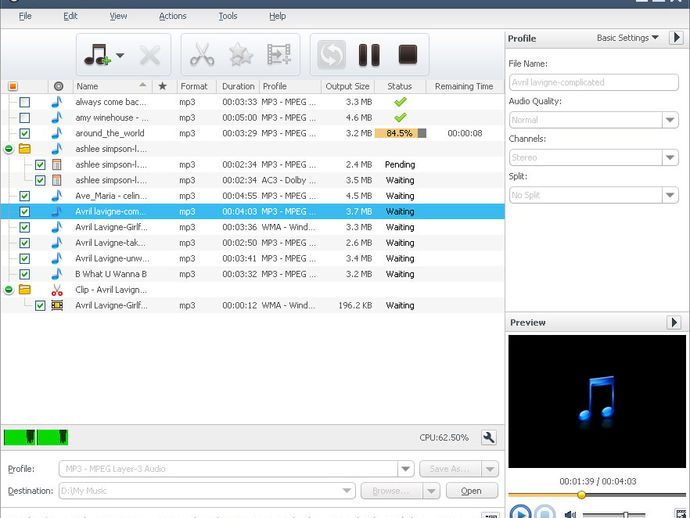Select the Avril Lavigne-unw row
Image resolution: width=690 pixels, height=518 pixels.
click(x=253, y=258)
